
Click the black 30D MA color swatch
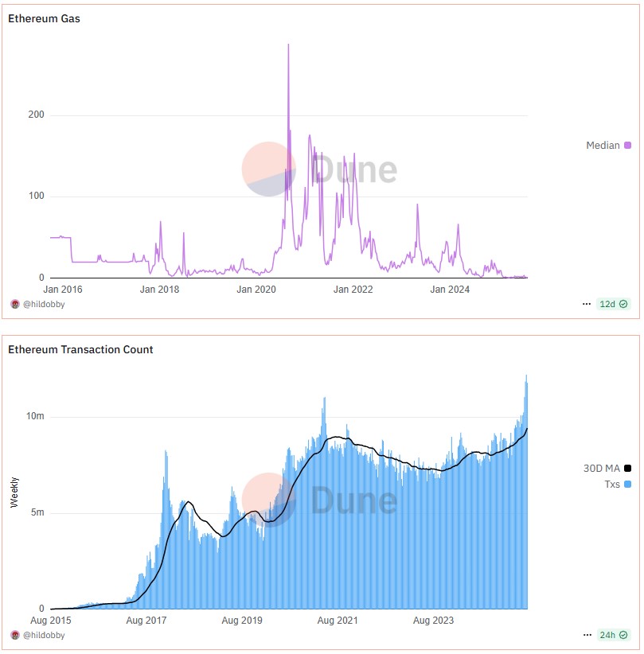(x=627, y=469)
